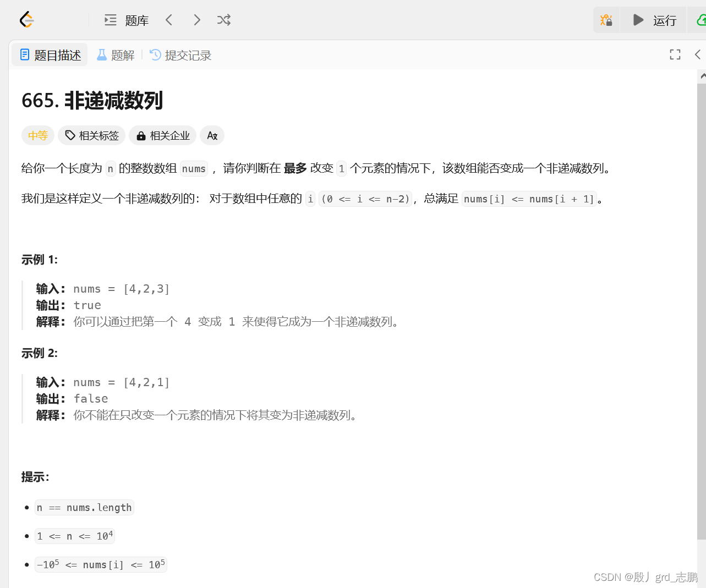Screen dimensions: 706x588
Task: Click the LeetCode logo icon
Action: pyautogui.click(x=26, y=20)
